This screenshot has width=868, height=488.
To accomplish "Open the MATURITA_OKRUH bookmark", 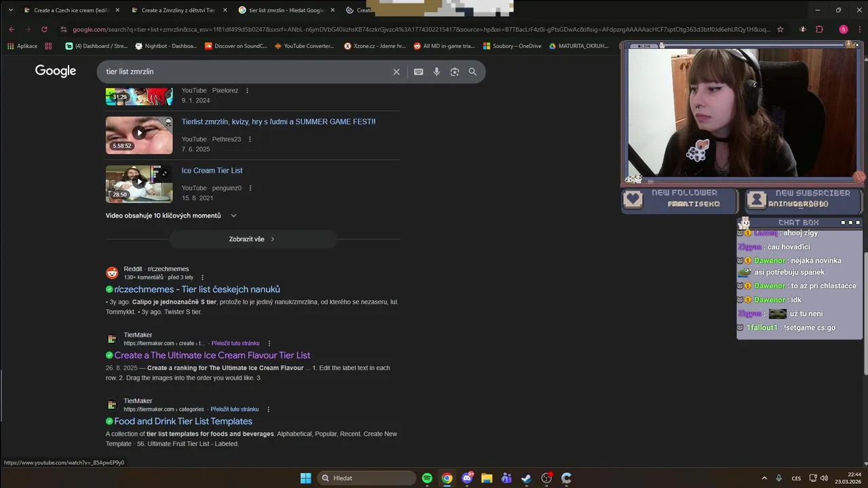I will (578, 46).
